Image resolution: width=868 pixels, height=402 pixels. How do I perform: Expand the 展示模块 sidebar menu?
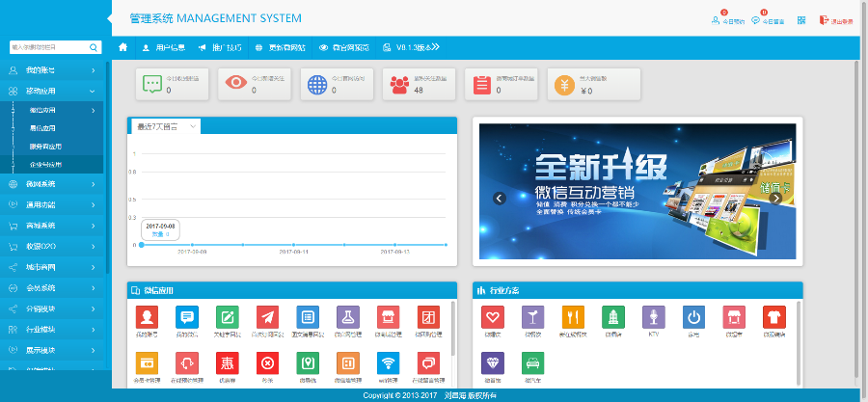[x=52, y=350]
